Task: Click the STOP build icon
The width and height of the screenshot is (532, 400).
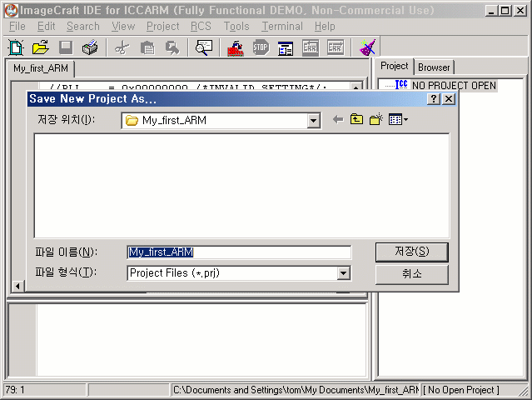Action: tap(261, 47)
